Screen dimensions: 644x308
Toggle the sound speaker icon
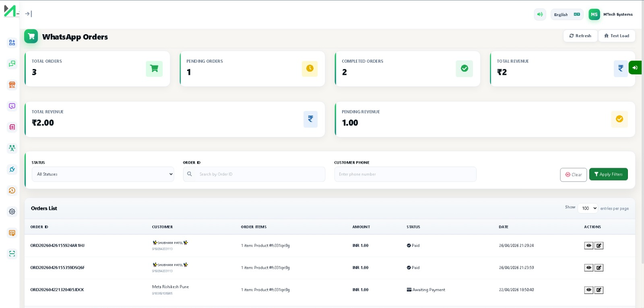click(x=540, y=14)
